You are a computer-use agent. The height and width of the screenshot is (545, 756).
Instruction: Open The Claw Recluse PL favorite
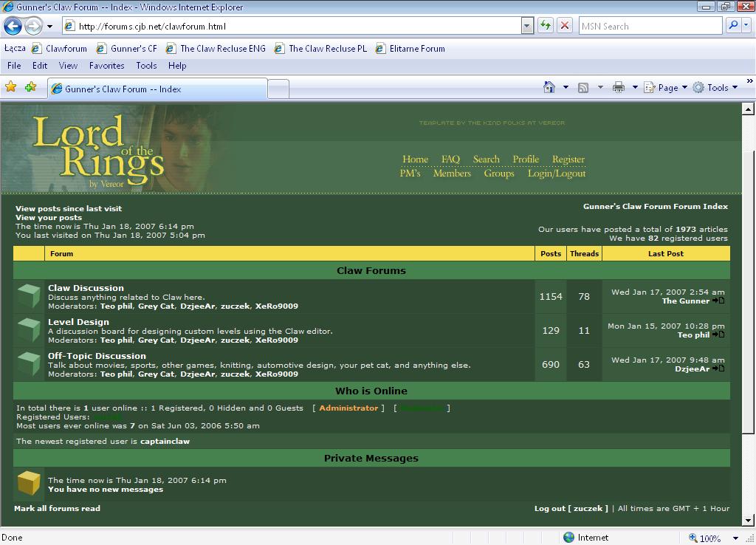[320, 49]
